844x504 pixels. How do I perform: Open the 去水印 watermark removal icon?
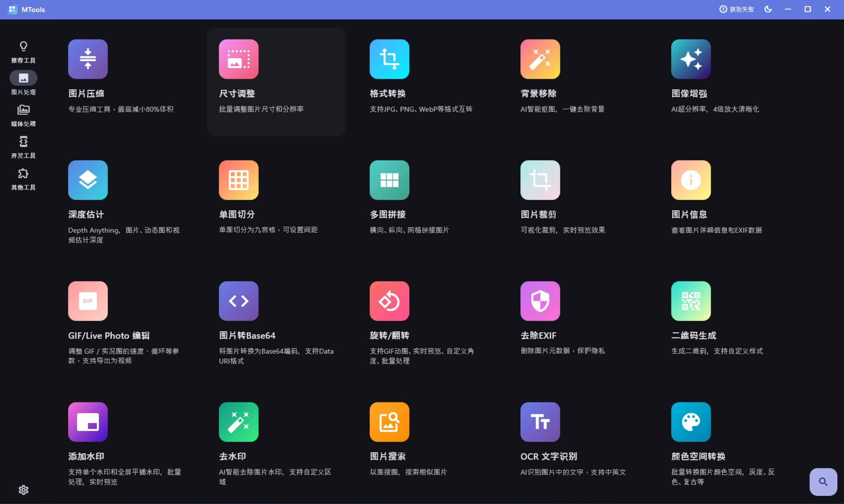(238, 422)
